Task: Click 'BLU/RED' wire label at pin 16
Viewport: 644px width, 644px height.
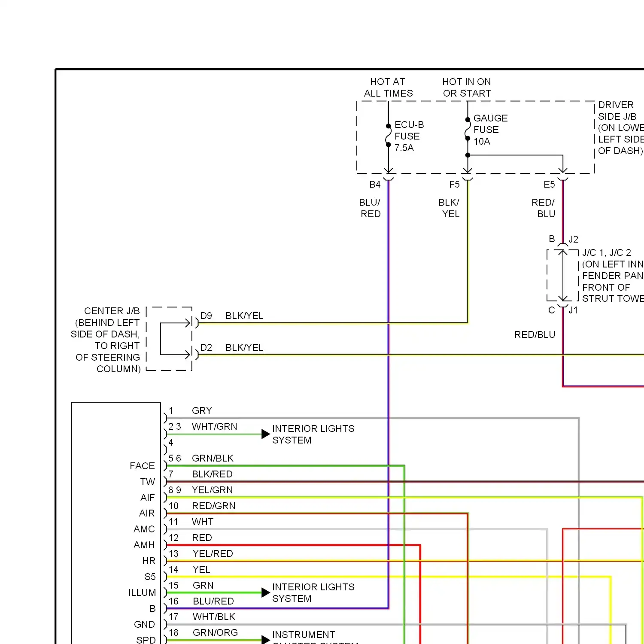Action: click(x=213, y=601)
